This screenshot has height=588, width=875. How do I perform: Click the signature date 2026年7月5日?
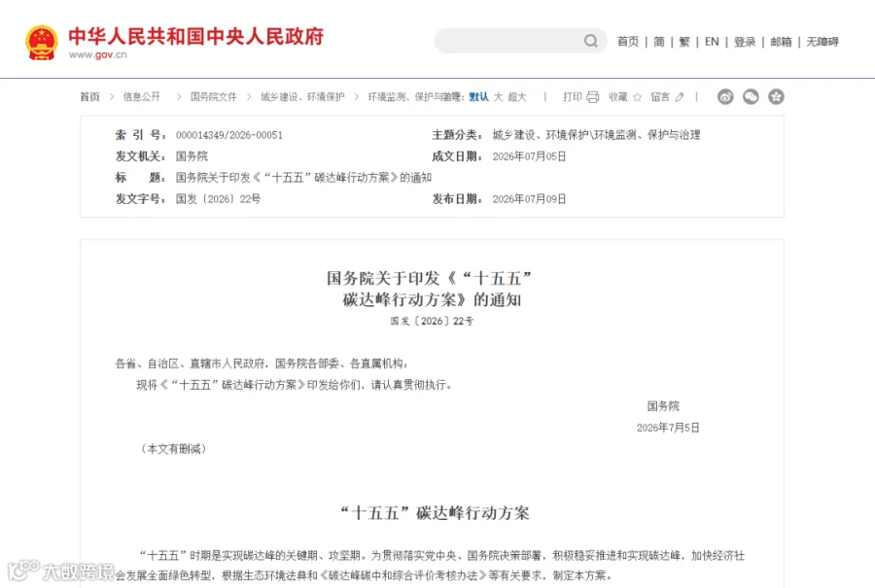[x=668, y=428]
